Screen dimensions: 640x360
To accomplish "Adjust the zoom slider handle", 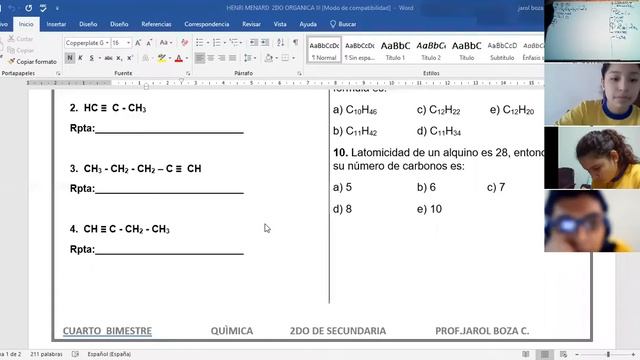I will click(x=608, y=354).
